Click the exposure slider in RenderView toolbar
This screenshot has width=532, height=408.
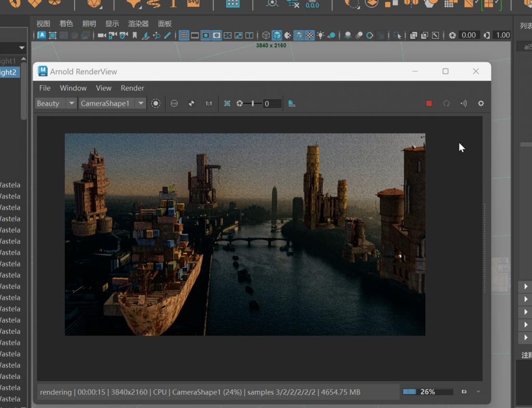[x=253, y=103]
